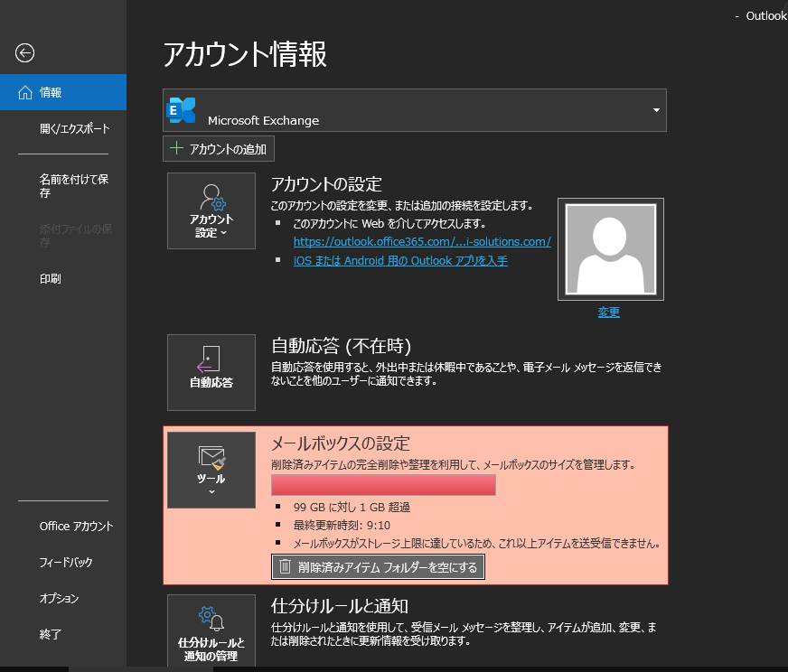Click the red mailbox storage usage bar
The image size is (788, 672).
point(383,485)
